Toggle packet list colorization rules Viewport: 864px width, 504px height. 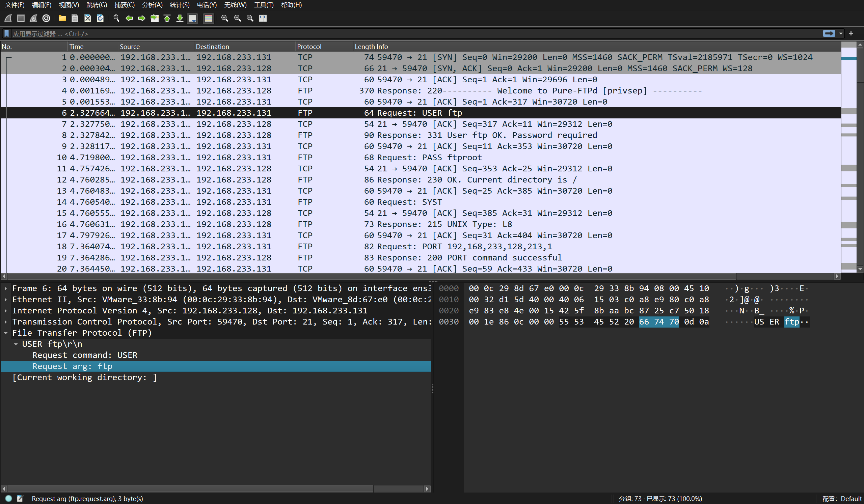click(208, 18)
